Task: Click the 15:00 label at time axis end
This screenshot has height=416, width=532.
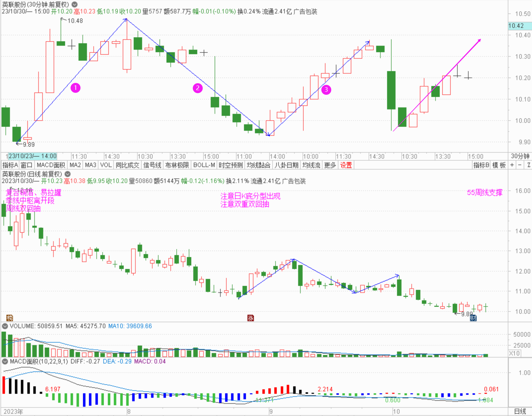Action: point(476,156)
